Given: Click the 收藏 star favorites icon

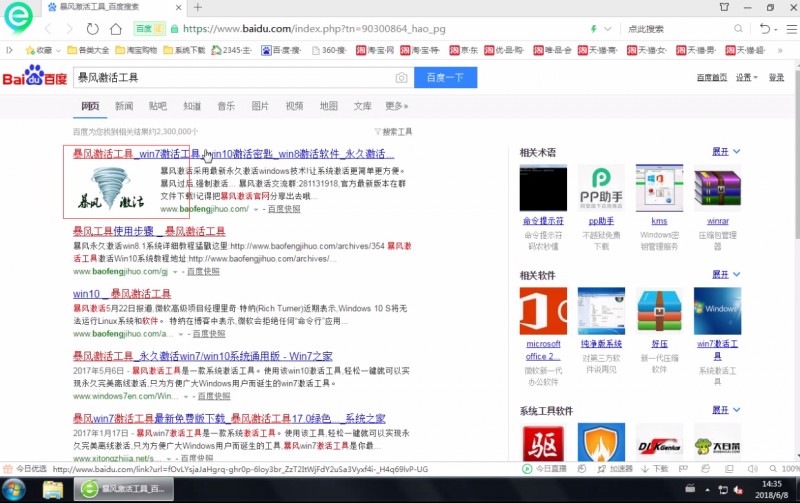Looking at the screenshot, I should pos(30,50).
